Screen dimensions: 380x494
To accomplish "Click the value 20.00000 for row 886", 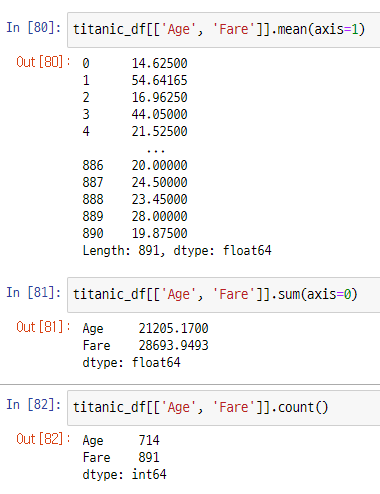I will click(160, 165).
